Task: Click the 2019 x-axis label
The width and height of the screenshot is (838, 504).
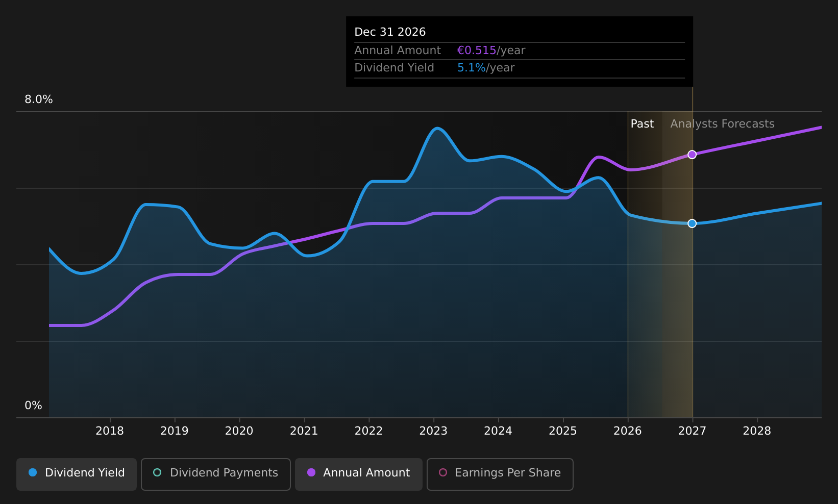Action: 175,431
